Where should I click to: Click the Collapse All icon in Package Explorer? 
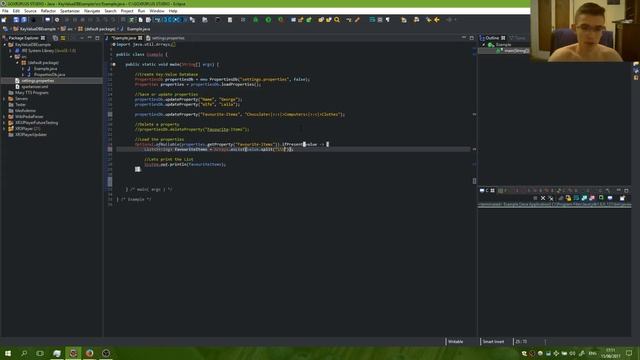pyautogui.click(x=55, y=38)
